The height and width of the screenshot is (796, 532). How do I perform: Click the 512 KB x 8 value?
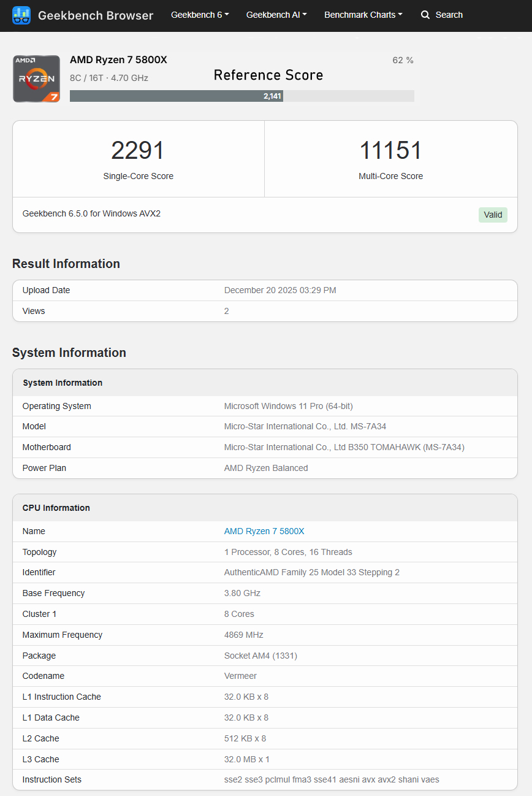coord(245,738)
